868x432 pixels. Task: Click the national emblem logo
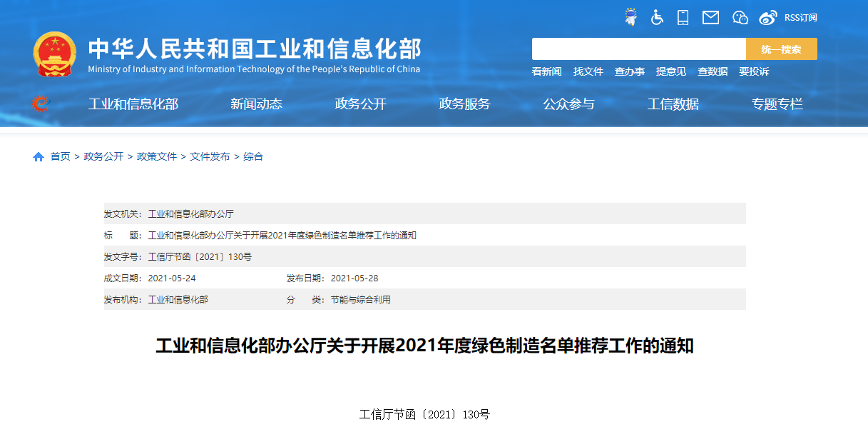click(x=55, y=54)
